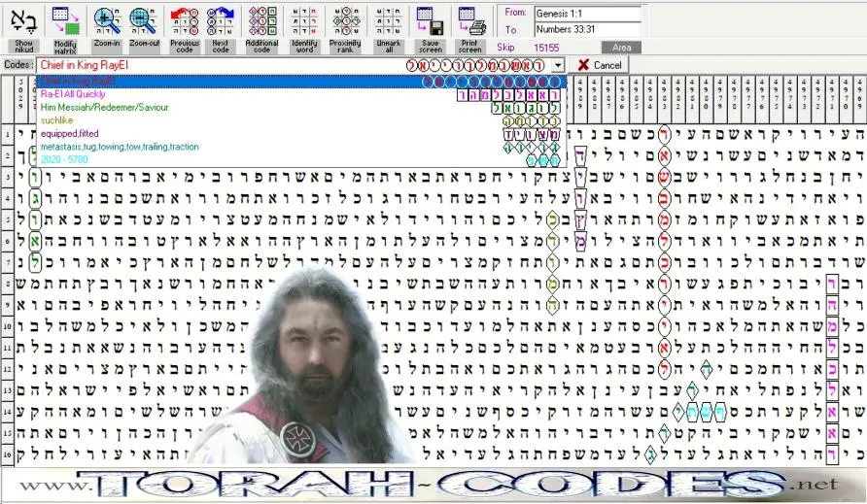
Task: Click the red X Cancel button
Action: coord(600,65)
